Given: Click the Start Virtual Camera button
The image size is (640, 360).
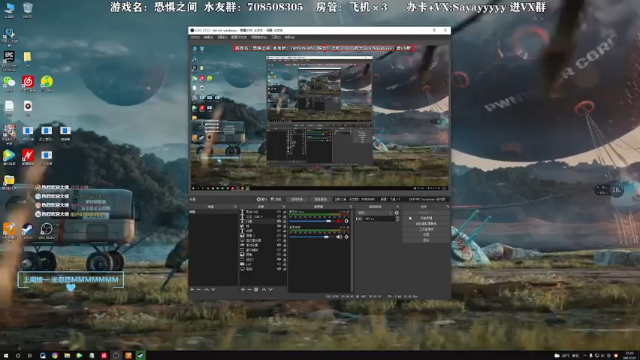Looking at the screenshot, I should coord(426,224).
